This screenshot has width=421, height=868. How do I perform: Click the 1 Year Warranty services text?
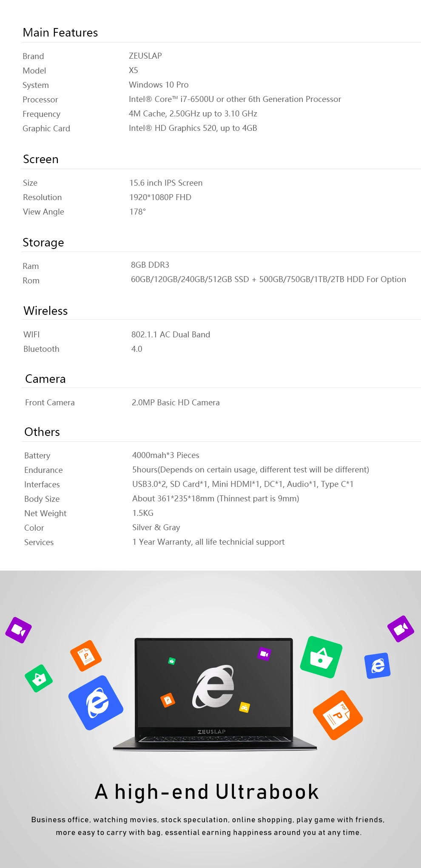click(208, 542)
